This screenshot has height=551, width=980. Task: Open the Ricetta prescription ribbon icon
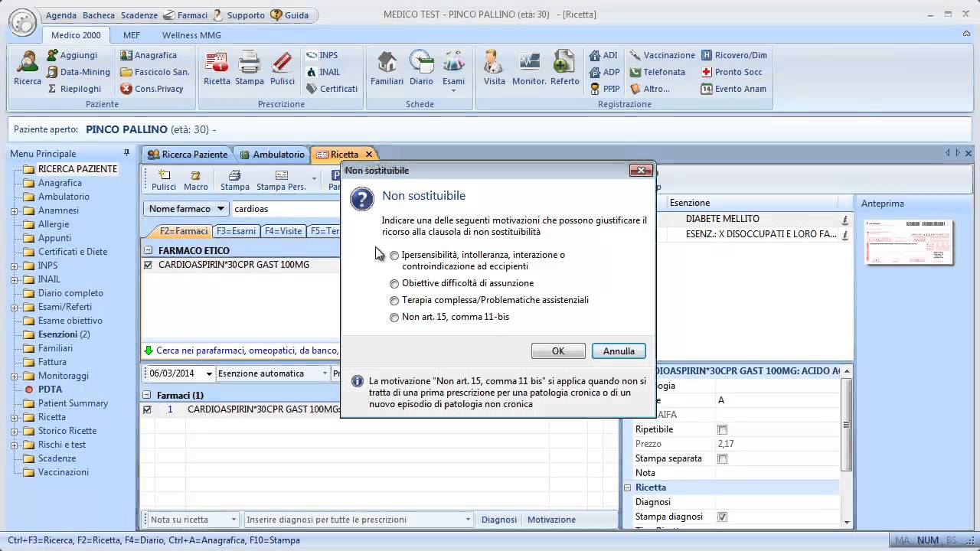point(217,69)
